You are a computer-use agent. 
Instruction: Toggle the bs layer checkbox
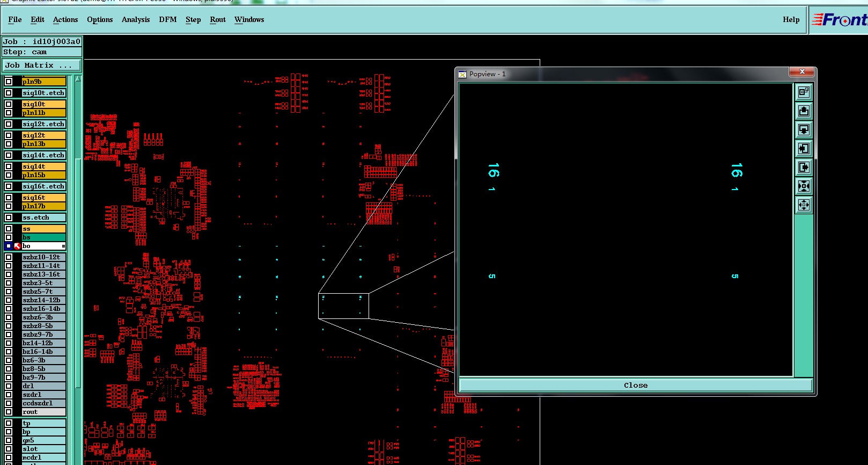9,237
